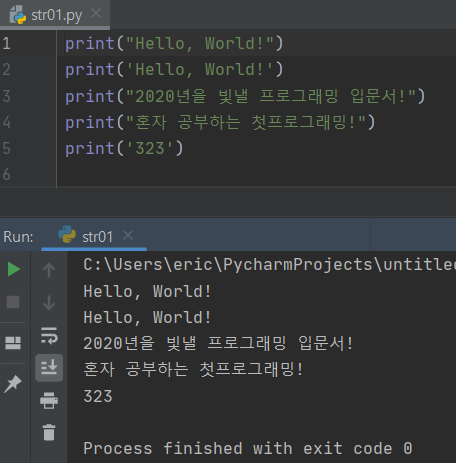Image resolution: width=456 pixels, height=463 pixels.
Task: Click 'Process finished with exit code 0' text
Action: [248, 448]
